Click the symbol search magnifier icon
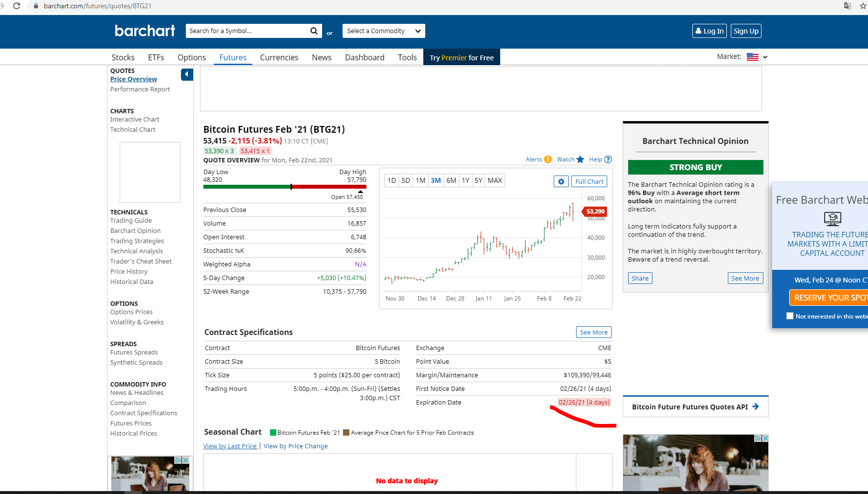 (314, 31)
